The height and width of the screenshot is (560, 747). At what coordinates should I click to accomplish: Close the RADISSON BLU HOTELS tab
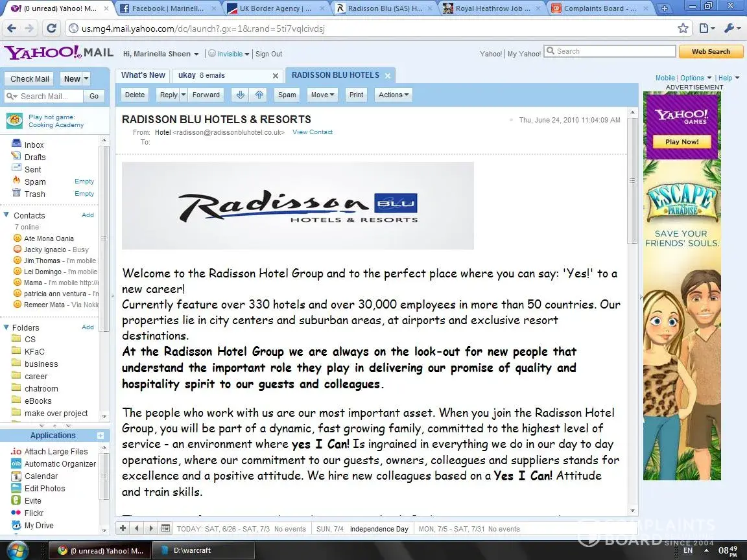388,76
